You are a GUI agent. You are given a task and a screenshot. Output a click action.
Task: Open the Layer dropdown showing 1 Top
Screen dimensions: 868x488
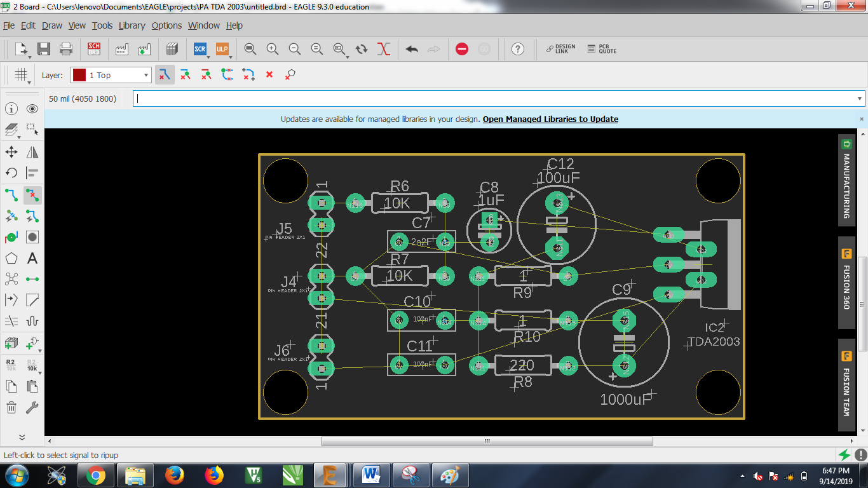click(x=110, y=75)
